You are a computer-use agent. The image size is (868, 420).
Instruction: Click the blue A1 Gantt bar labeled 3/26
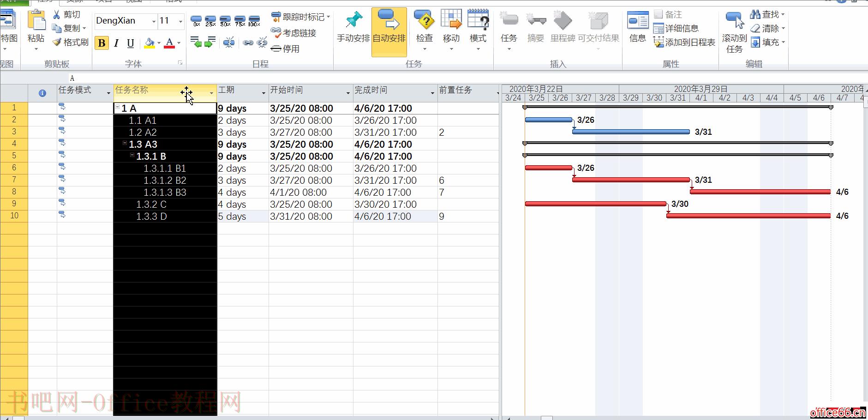coord(549,120)
